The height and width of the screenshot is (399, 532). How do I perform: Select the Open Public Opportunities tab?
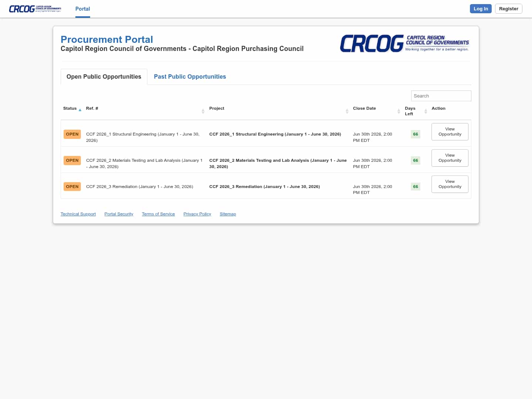pos(104,77)
